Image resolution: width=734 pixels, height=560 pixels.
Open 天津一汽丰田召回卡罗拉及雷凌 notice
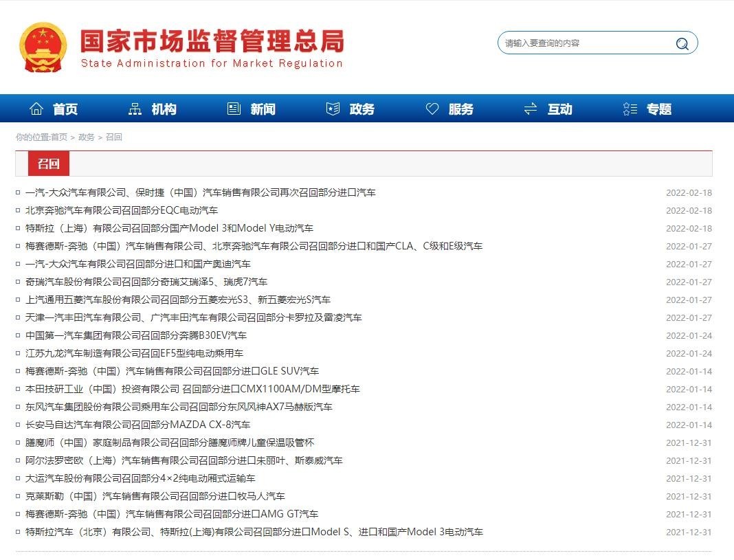pyautogui.click(x=194, y=317)
